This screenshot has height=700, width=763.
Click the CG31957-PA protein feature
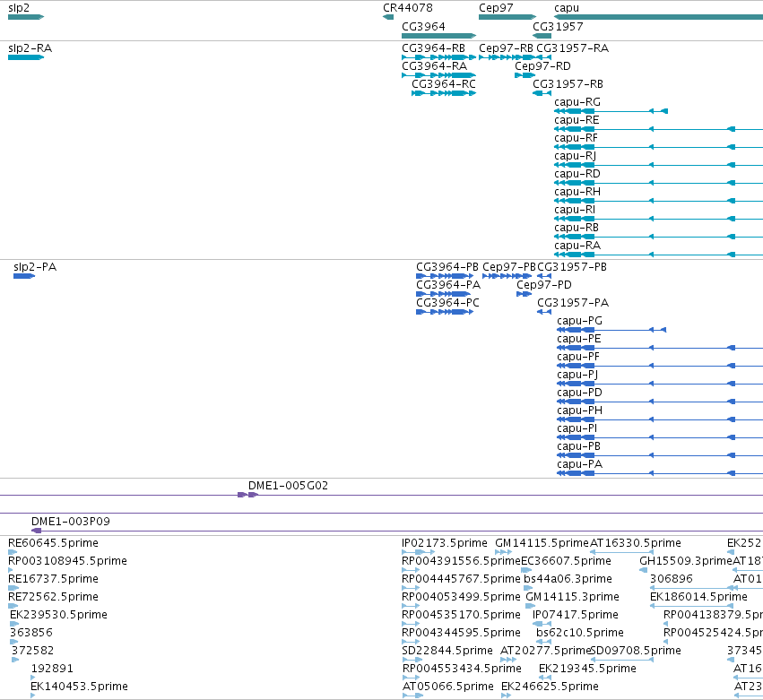coord(544,312)
